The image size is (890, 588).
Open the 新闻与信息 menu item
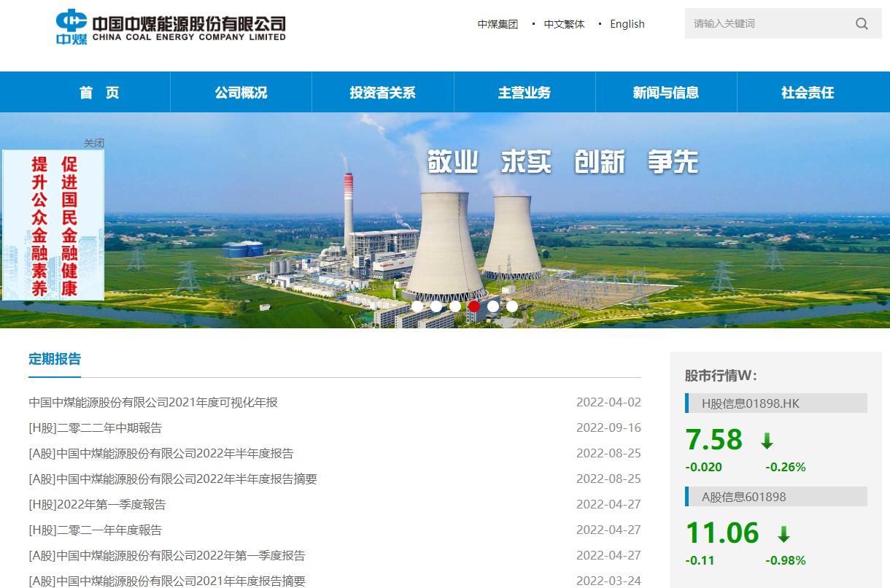tap(666, 93)
